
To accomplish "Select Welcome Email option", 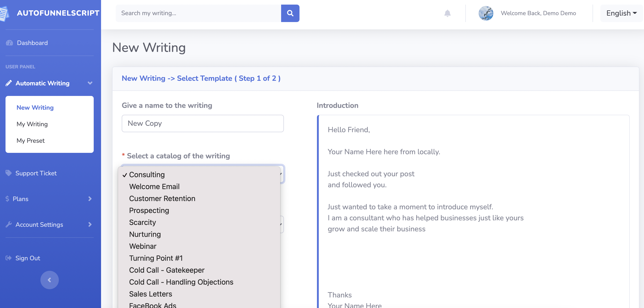I will 199,186.
